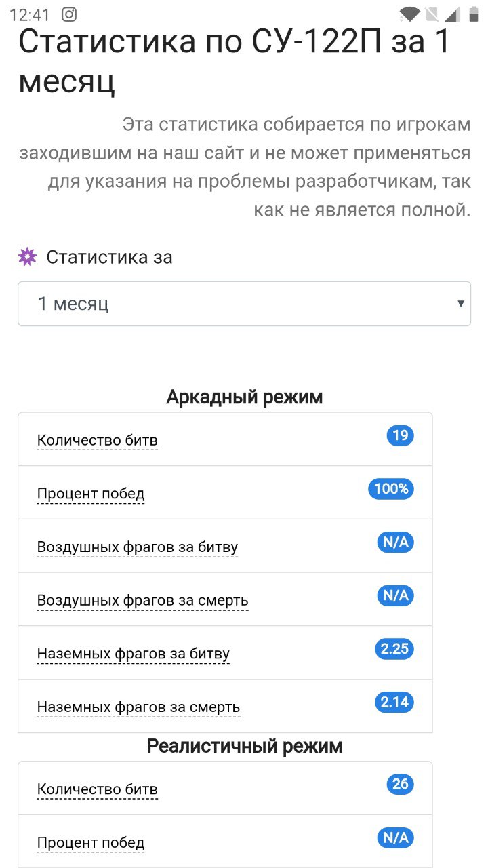The image size is (488, 868).
Task: Tap the crossed-out SIM card icon
Action: [431, 14]
